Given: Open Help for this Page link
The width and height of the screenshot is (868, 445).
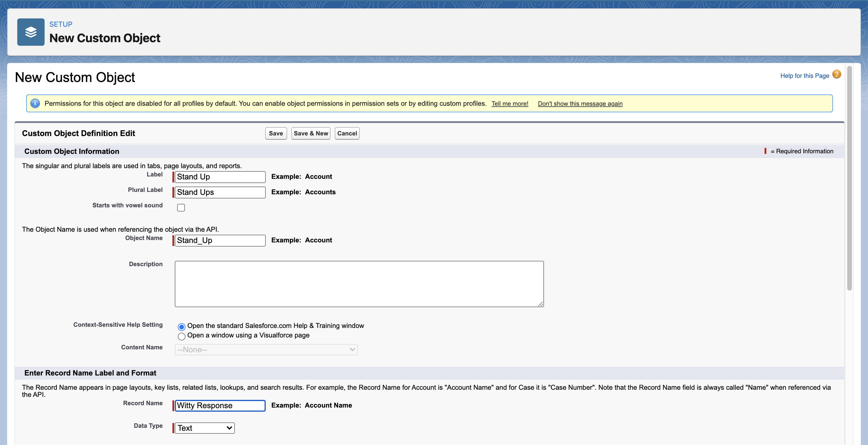Looking at the screenshot, I should (x=804, y=76).
